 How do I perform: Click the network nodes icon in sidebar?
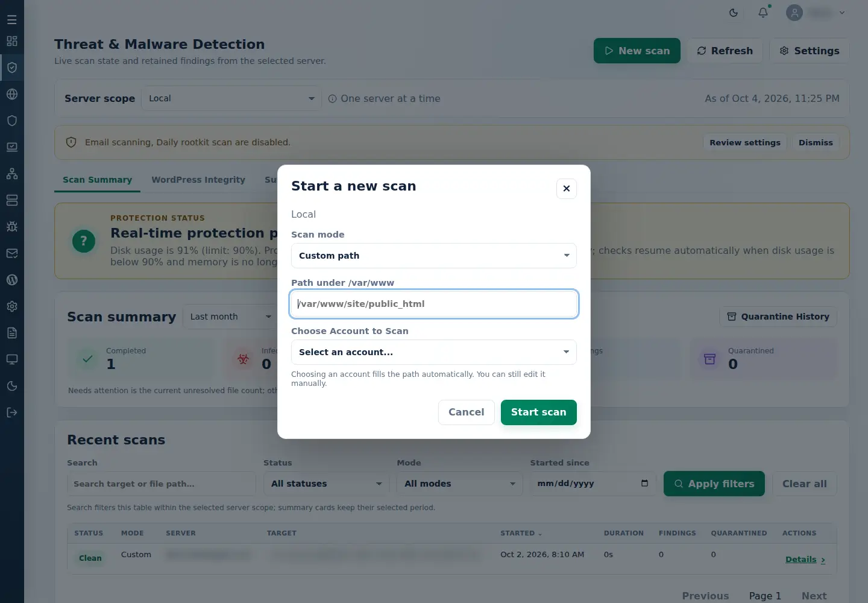tap(12, 174)
